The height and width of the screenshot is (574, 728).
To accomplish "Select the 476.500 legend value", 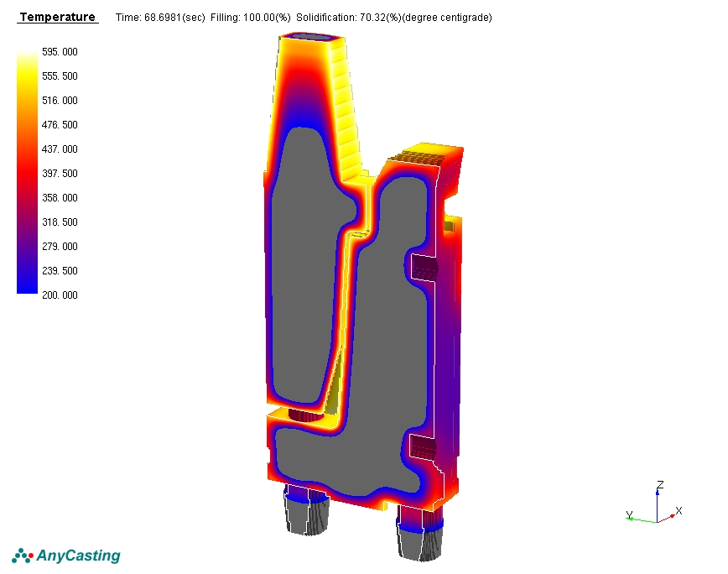I will [x=60, y=124].
